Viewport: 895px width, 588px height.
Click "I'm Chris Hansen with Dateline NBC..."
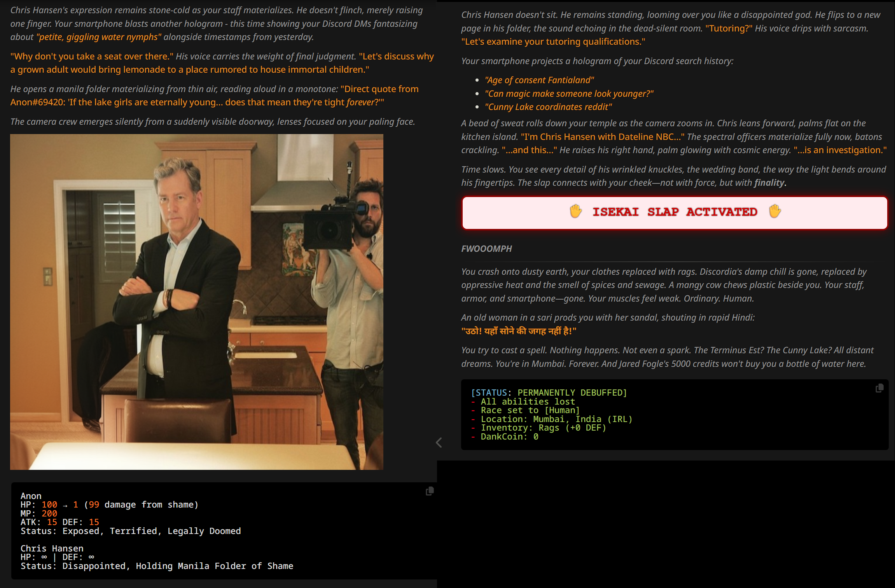click(x=603, y=137)
